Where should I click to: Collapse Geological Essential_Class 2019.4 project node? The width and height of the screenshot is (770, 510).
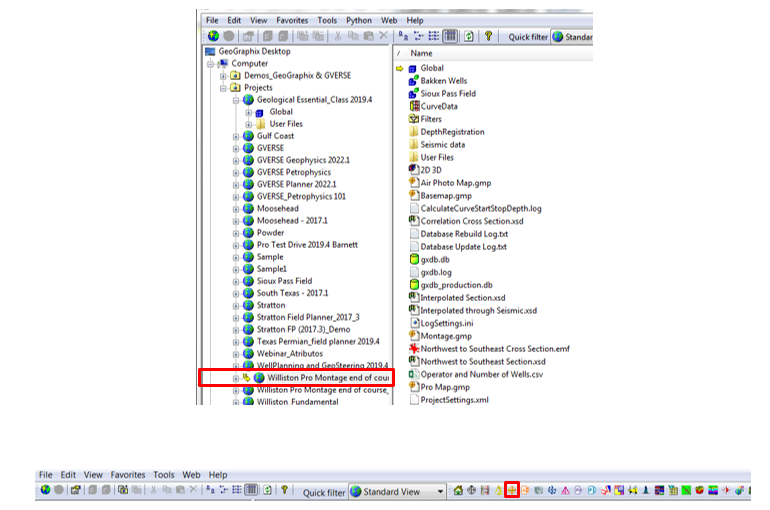[x=236, y=100]
